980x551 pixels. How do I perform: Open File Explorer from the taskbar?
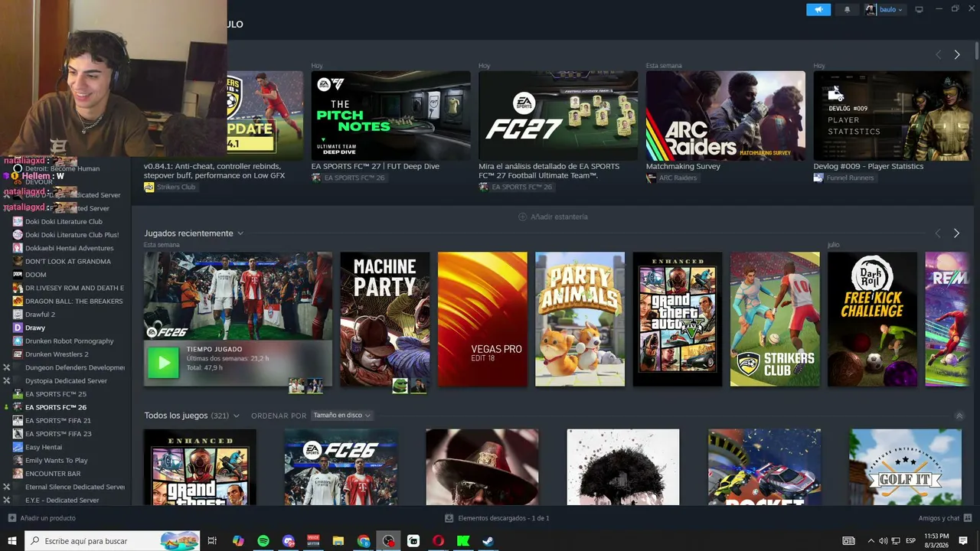coord(338,541)
